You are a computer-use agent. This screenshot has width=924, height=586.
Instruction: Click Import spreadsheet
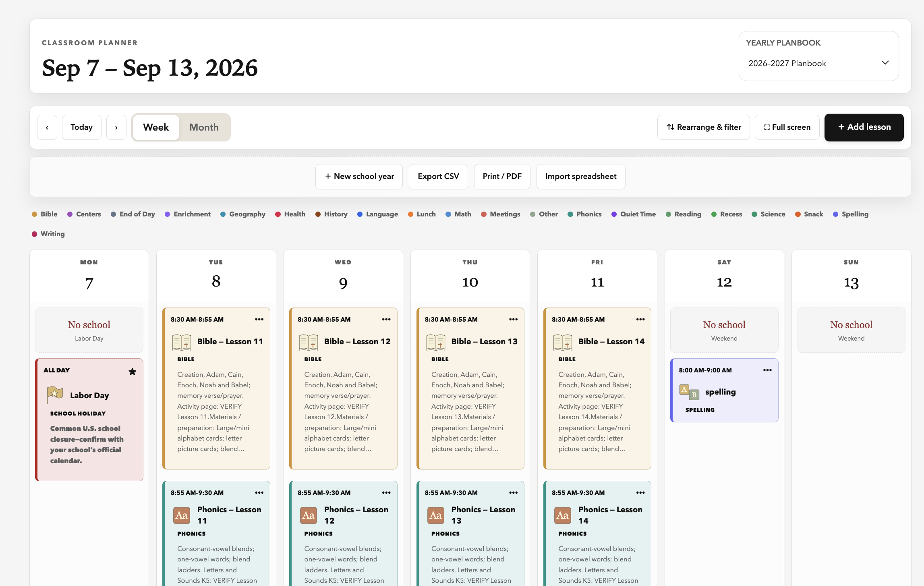tap(581, 177)
